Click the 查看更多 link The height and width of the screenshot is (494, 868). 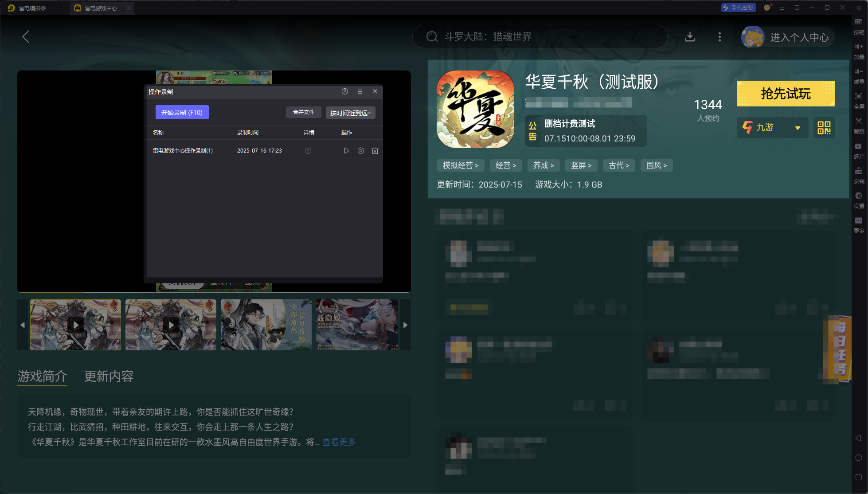[x=339, y=442]
